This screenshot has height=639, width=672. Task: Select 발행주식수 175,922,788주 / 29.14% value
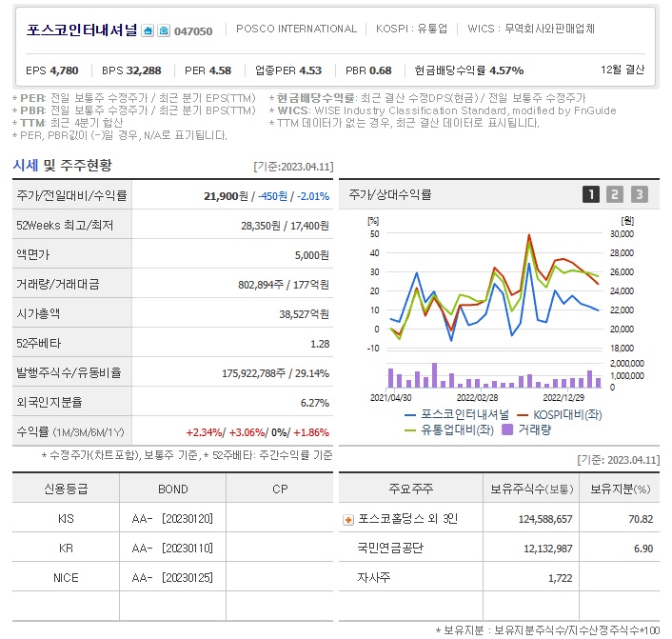276,373
